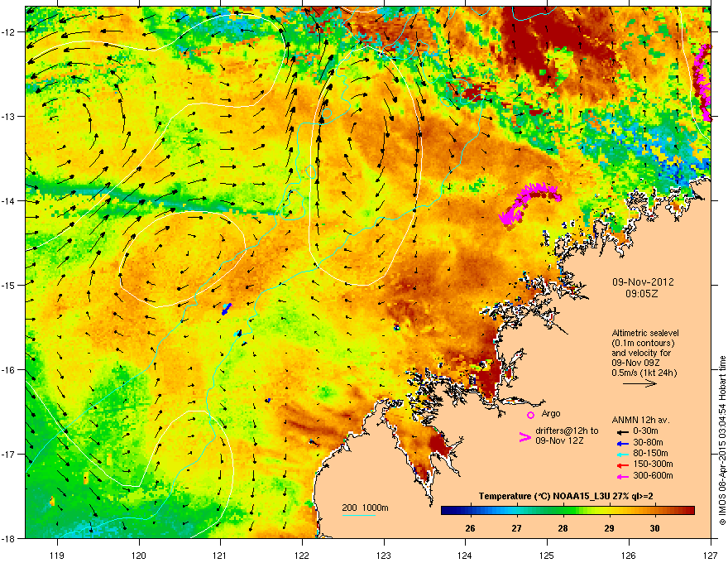Click the temperature colorbar gradient
Viewport: 728px width, 563px height.
point(568,511)
